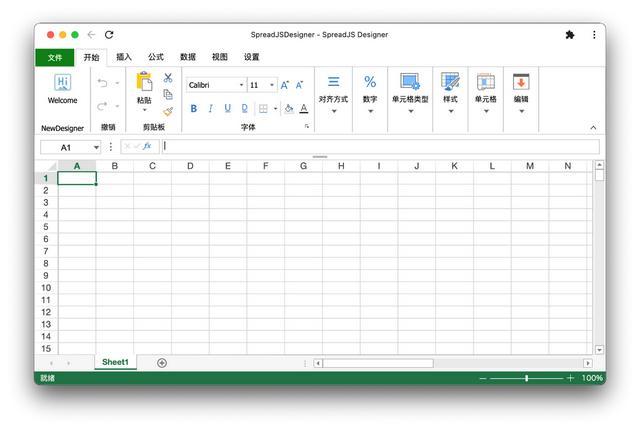
Task: Click zoom in plus button
Action: pyautogui.click(x=570, y=378)
